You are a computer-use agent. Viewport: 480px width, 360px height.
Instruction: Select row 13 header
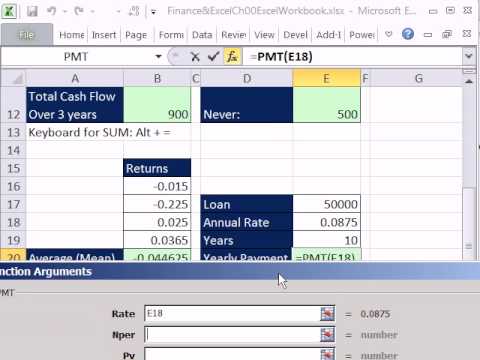click(x=13, y=132)
